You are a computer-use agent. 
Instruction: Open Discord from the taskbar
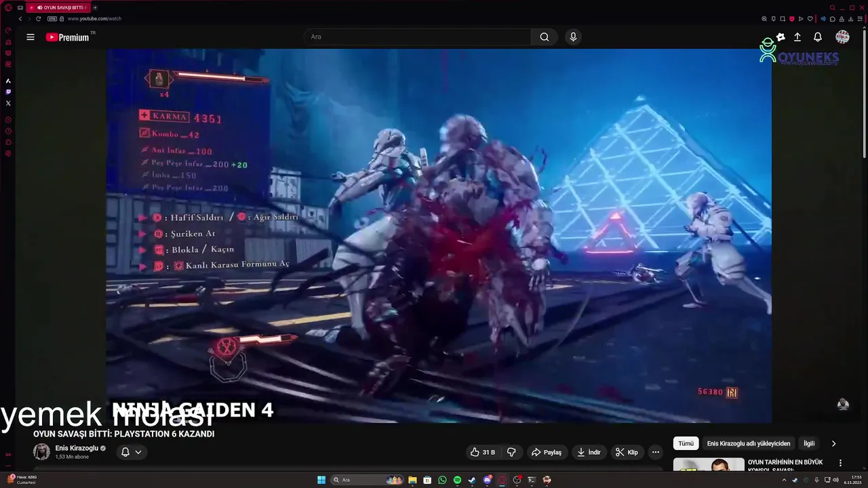pyautogui.click(x=487, y=480)
